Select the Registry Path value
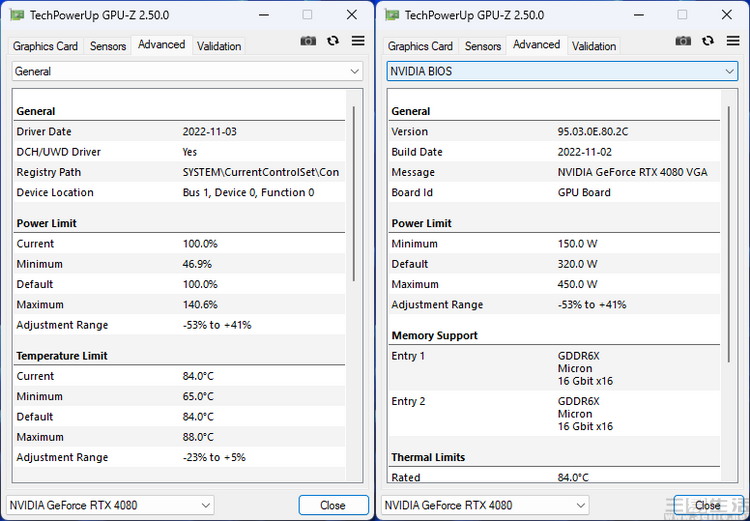 pos(261,172)
